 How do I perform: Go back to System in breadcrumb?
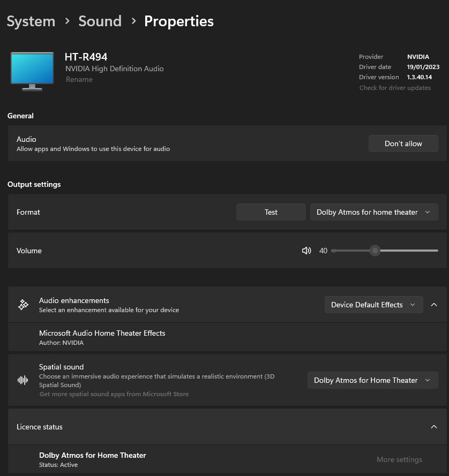click(x=31, y=21)
